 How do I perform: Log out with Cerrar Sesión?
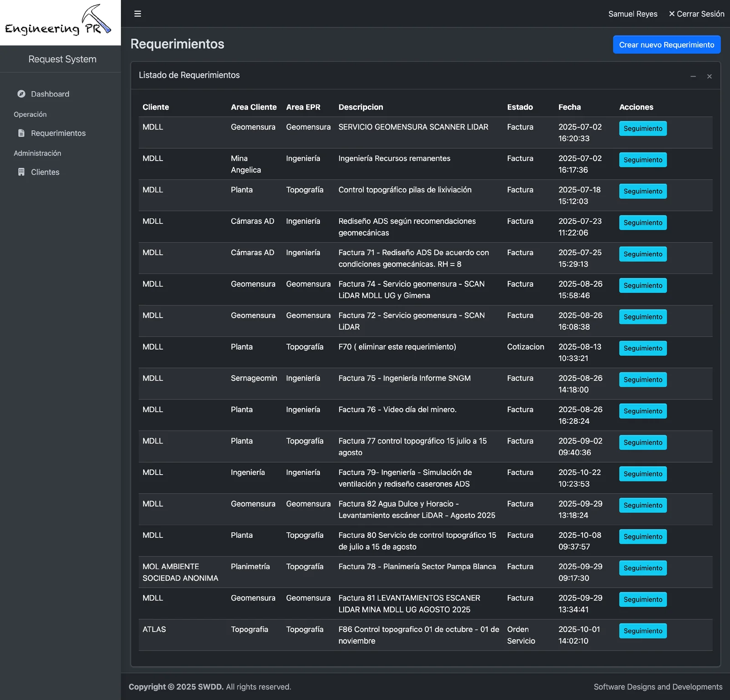pos(696,14)
